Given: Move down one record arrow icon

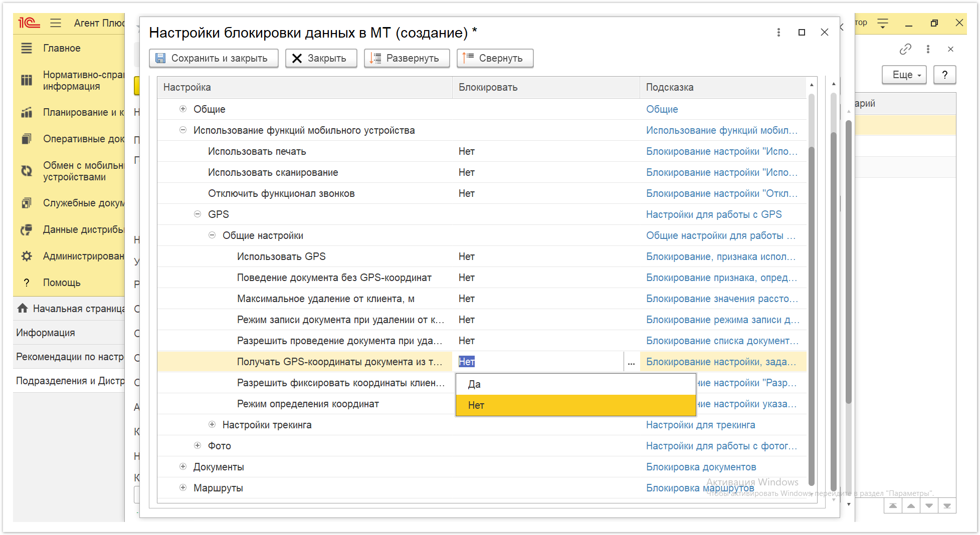Looking at the screenshot, I should coord(929,506).
